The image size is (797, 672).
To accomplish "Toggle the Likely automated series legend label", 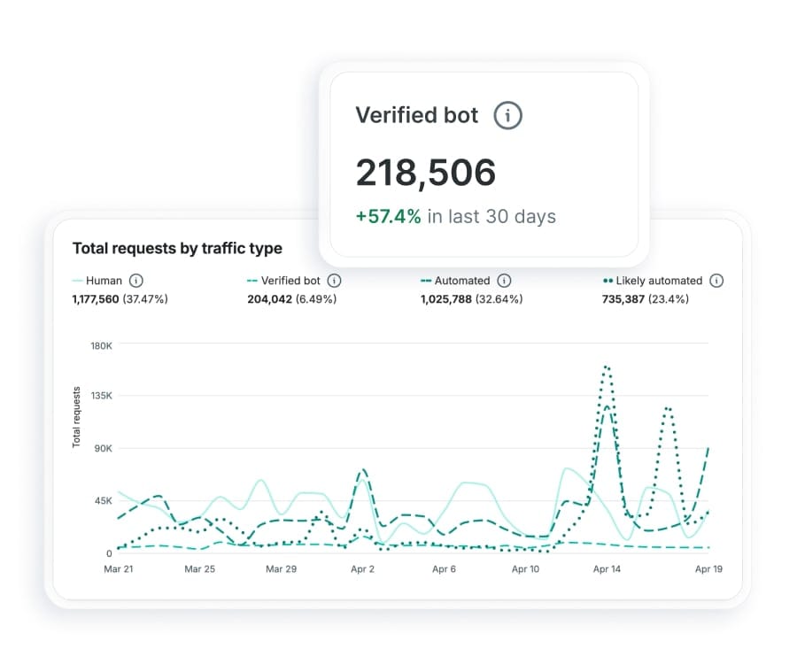I will point(659,281).
